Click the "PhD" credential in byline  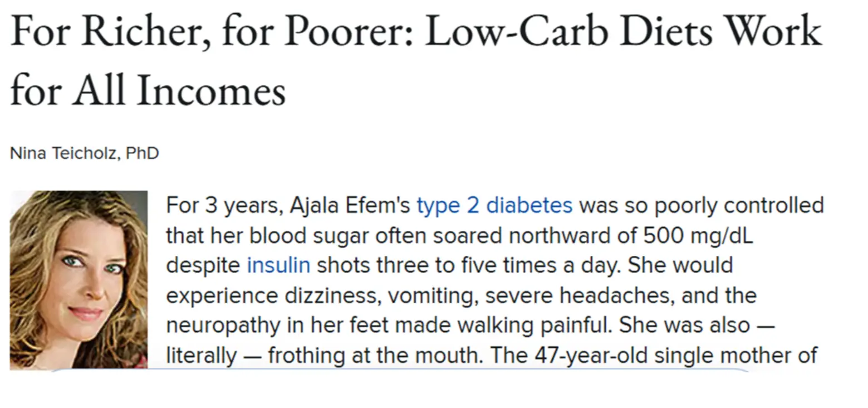143,153
